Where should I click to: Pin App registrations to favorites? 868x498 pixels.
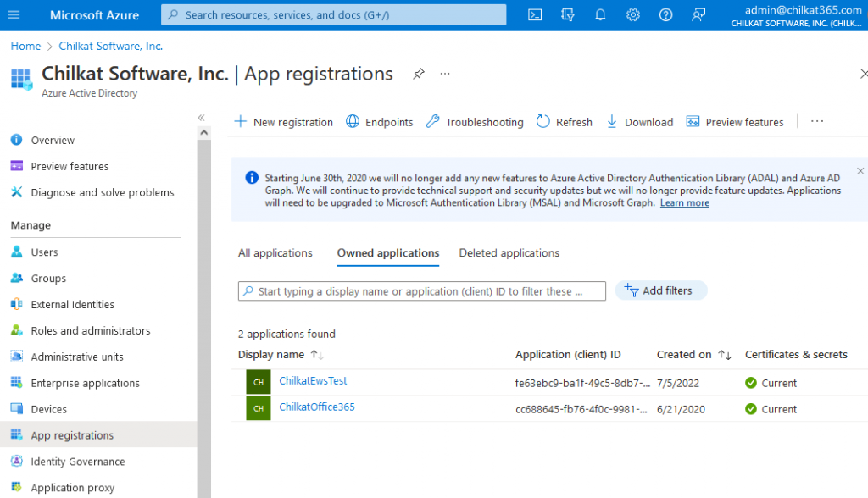[x=418, y=75]
